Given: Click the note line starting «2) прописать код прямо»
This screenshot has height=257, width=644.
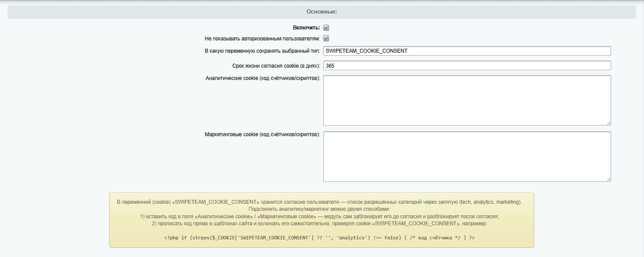Looking at the screenshot, I should tap(319, 224).
